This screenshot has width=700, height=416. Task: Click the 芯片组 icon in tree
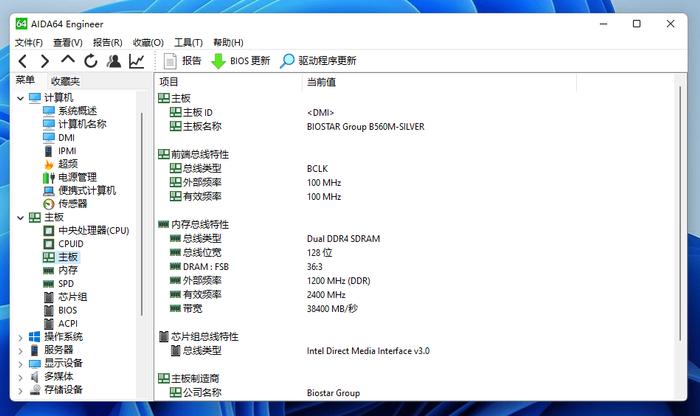tap(49, 297)
